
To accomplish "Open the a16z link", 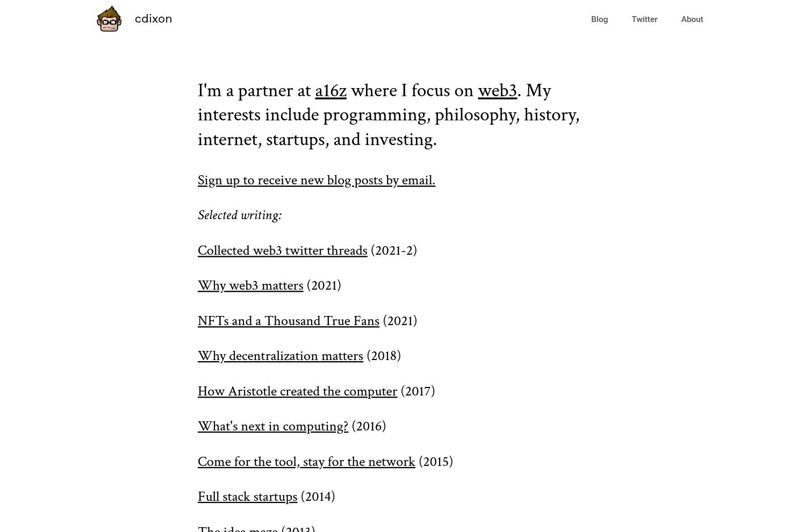I will 330,90.
